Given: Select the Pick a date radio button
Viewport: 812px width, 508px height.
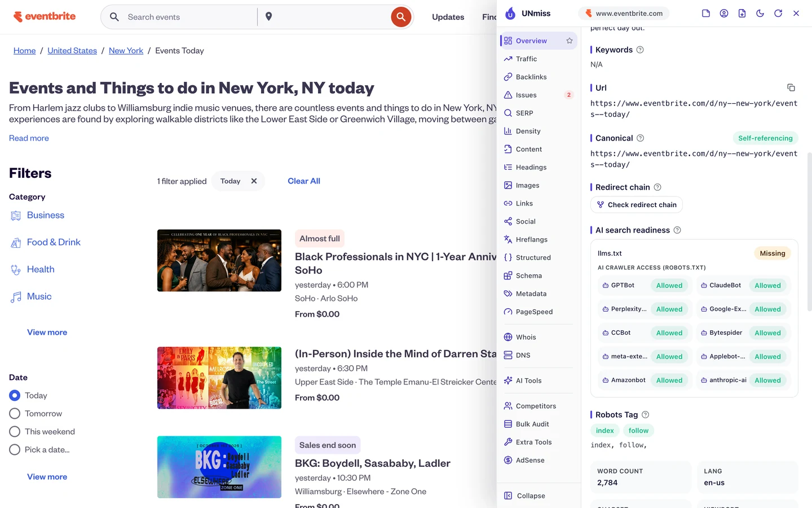Looking at the screenshot, I should click(15, 450).
